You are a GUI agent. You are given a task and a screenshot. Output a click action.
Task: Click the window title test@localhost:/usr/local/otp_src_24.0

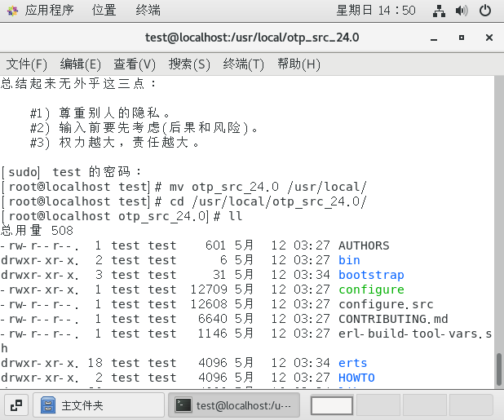252,38
